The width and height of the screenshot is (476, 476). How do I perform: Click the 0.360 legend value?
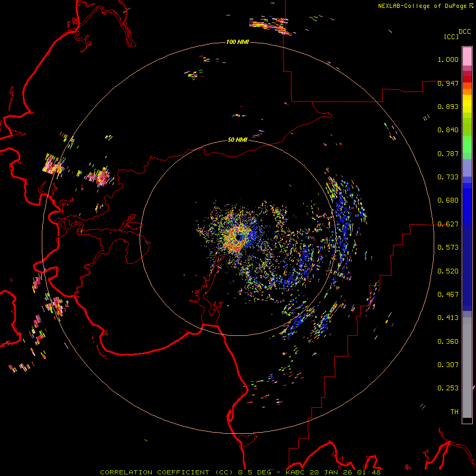[448, 342]
